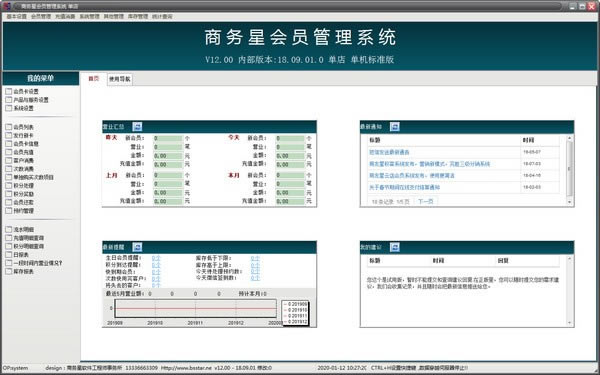Select the 首页 tab
The height and width of the screenshot is (375, 600).
pyautogui.click(x=94, y=79)
